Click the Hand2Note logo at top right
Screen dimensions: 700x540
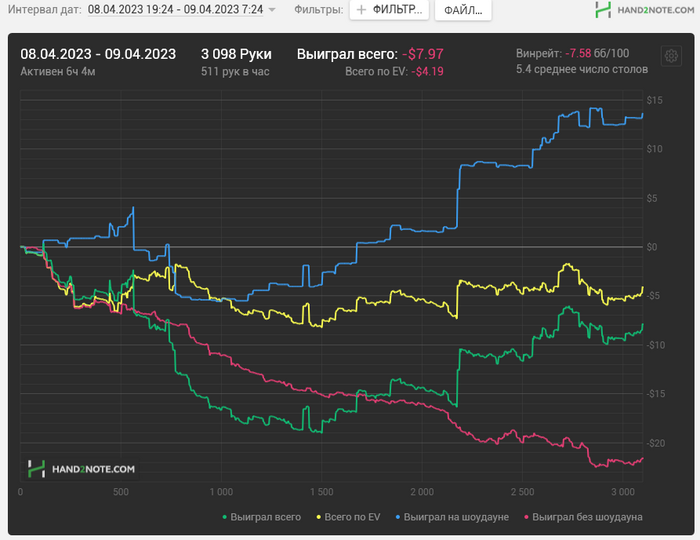coord(645,10)
